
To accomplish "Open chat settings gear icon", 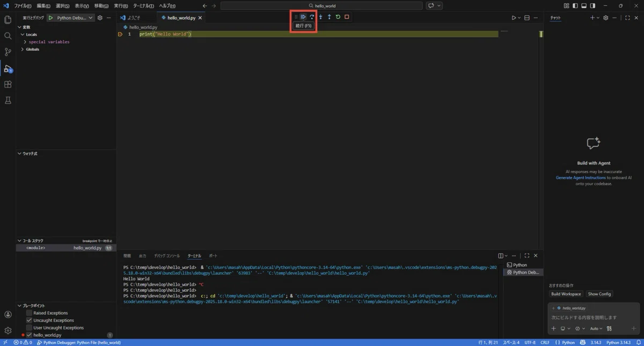I will 606,18.
